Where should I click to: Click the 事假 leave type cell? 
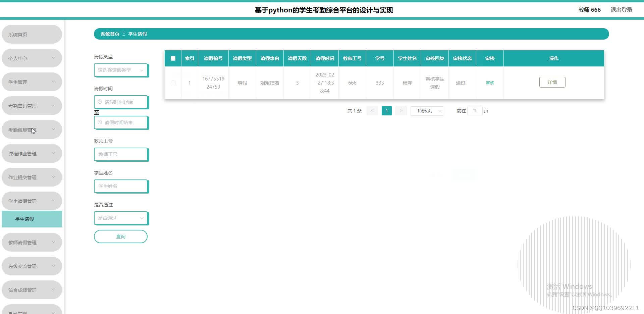(x=242, y=83)
